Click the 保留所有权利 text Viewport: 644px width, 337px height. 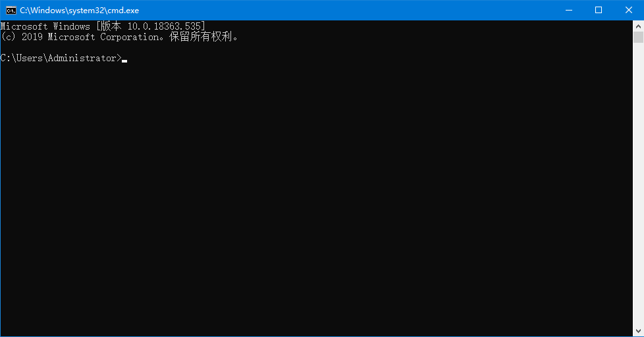tap(200, 37)
